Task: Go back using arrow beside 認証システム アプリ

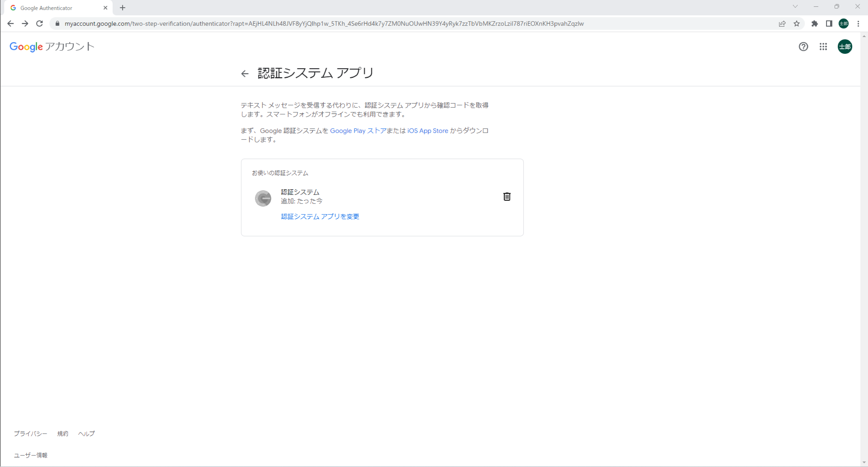Action: point(245,73)
